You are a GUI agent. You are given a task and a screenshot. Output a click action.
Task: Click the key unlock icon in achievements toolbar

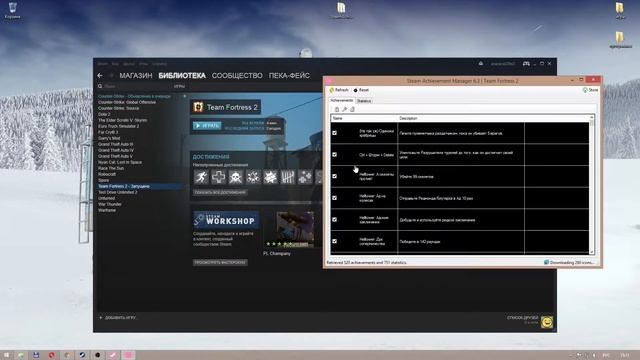[x=344, y=109]
